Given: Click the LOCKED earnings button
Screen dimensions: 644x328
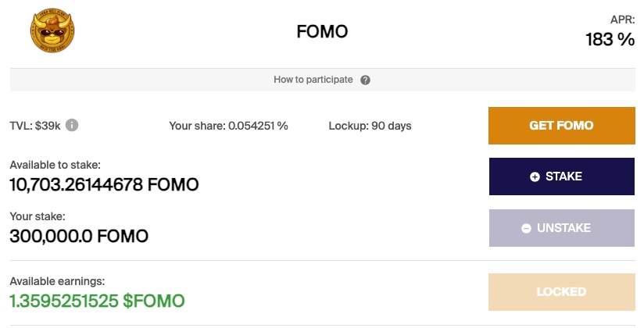Looking at the screenshot, I should (561, 292).
